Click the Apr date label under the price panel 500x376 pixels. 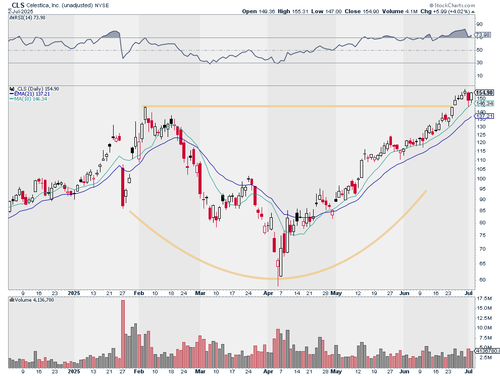tap(268, 293)
